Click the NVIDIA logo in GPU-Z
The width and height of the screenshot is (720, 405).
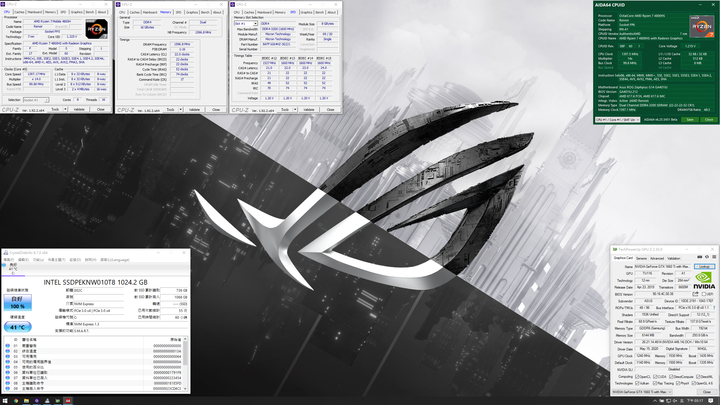(704, 280)
